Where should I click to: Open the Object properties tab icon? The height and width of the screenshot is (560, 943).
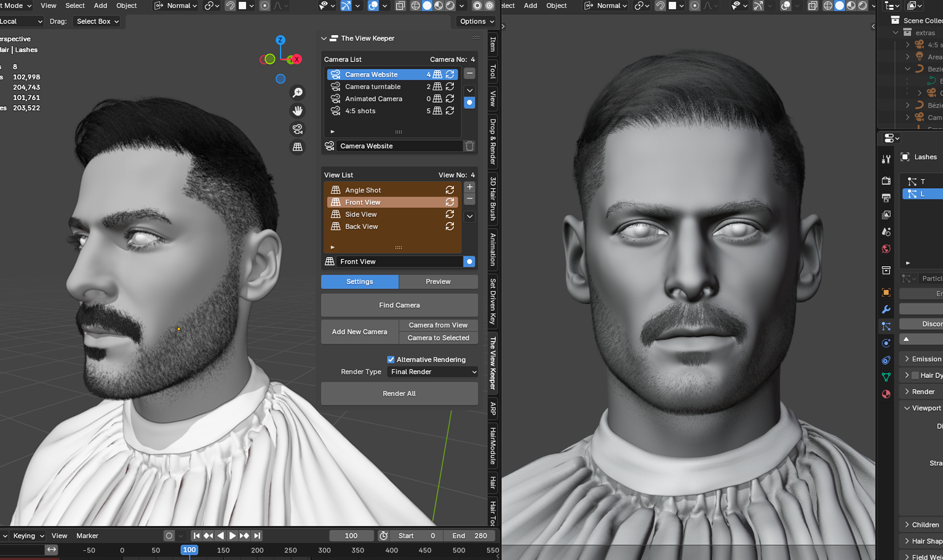click(x=886, y=293)
